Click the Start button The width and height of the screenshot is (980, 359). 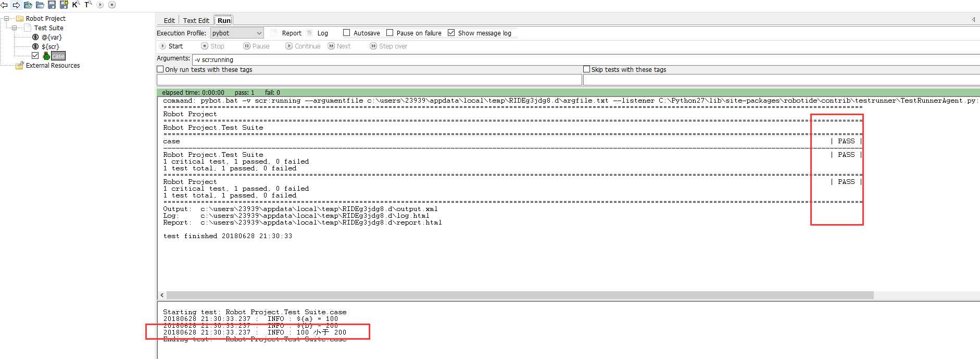tap(171, 46)
